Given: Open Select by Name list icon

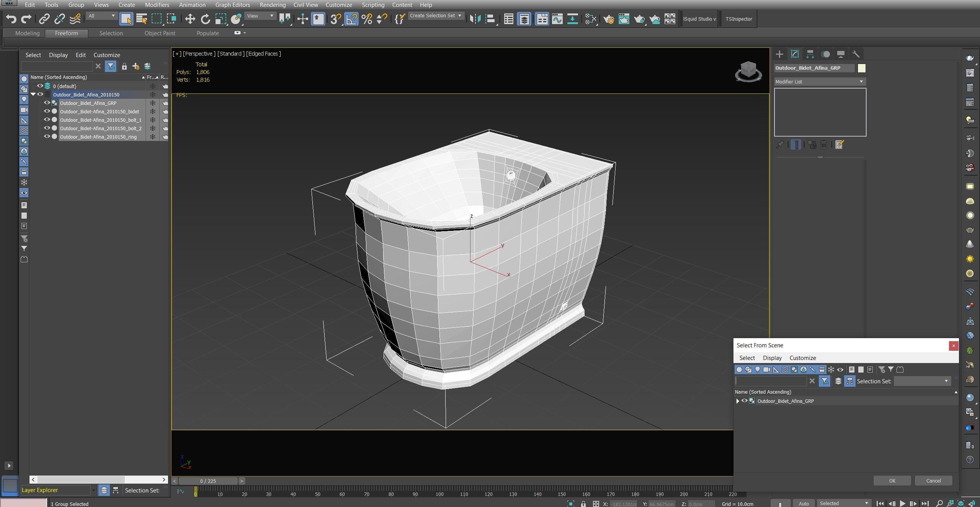Looking at the screenshot, I should click(x=141, y=19).
